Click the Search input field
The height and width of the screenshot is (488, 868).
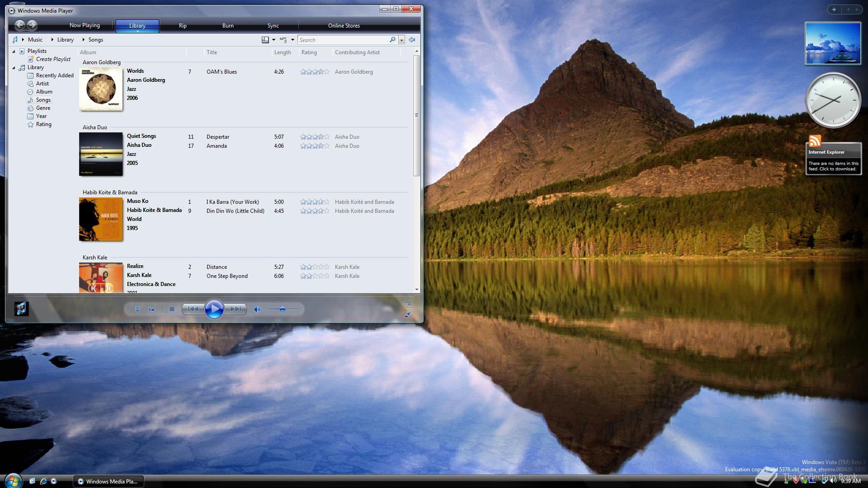pyautogui.click(x=343, y=40)
